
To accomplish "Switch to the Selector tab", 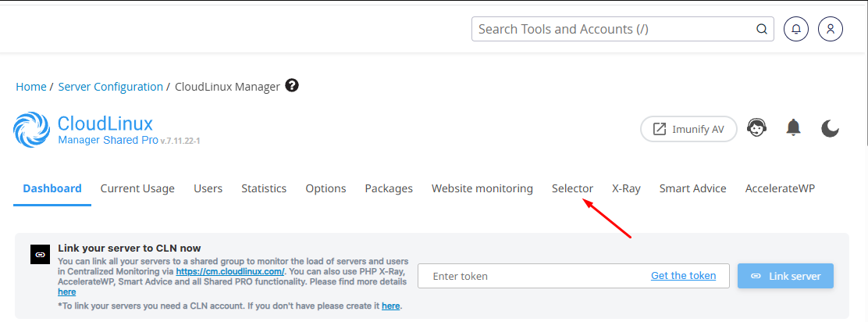I will pyautogui.click(x=572, y=188).
